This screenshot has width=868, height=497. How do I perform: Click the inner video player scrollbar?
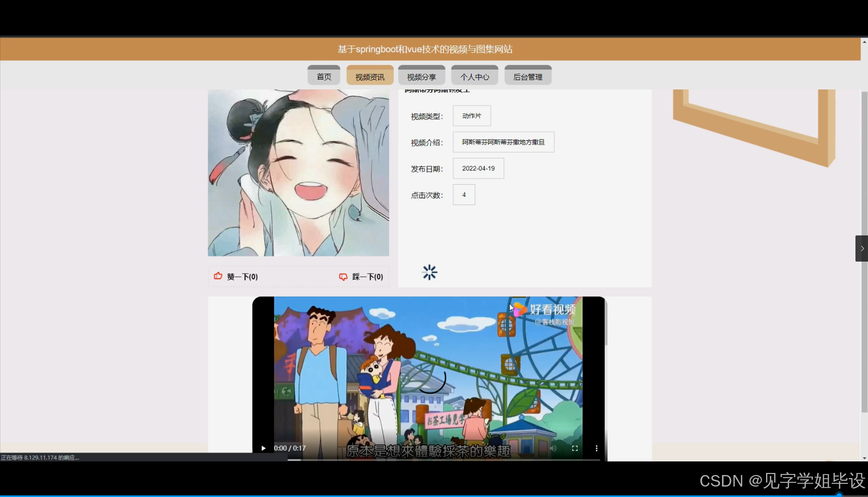(x=607, y=323)
